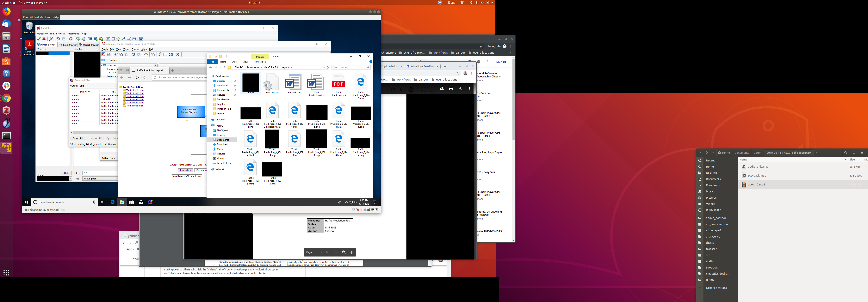Viewport: 868px width, 302px height.
Task: Click the magnifier zoom icon in Diagram editor toolbar
Action: [160, 55]
